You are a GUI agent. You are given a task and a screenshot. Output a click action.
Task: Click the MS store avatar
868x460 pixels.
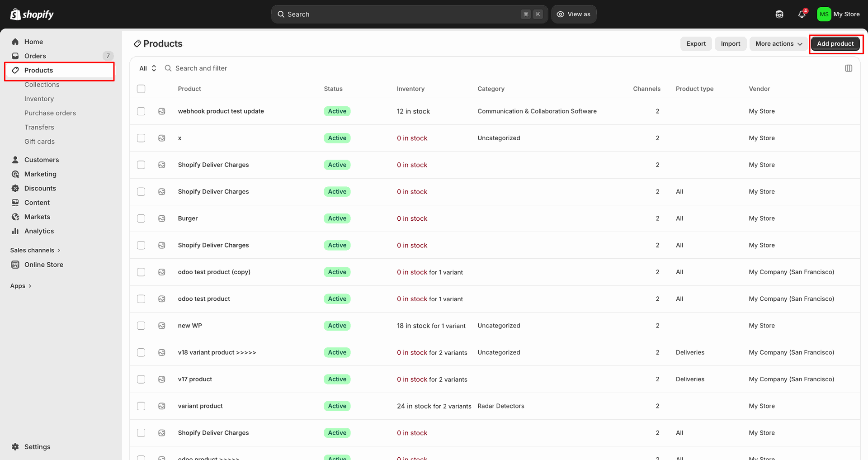tap(824, 14)
